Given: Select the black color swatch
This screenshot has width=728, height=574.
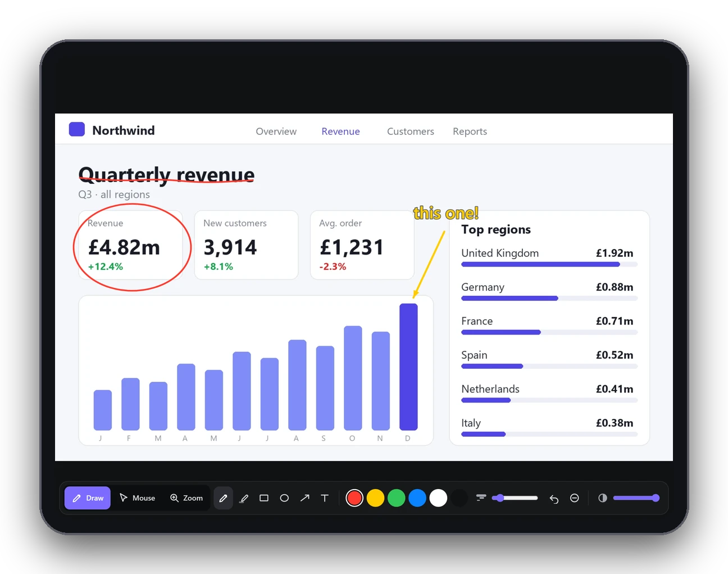Looking at the screenshot, I should pos(459,498).
